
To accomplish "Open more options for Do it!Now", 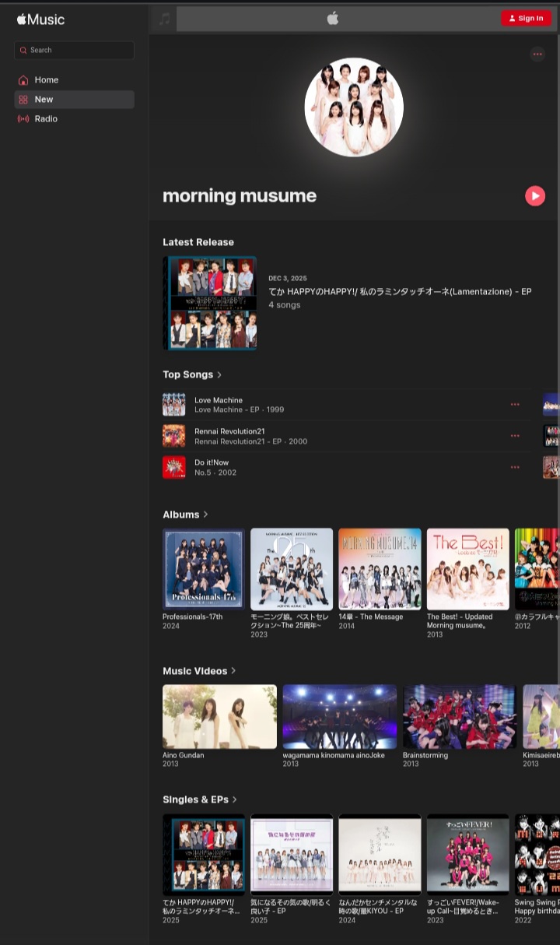I will click(x=514, y=467).
